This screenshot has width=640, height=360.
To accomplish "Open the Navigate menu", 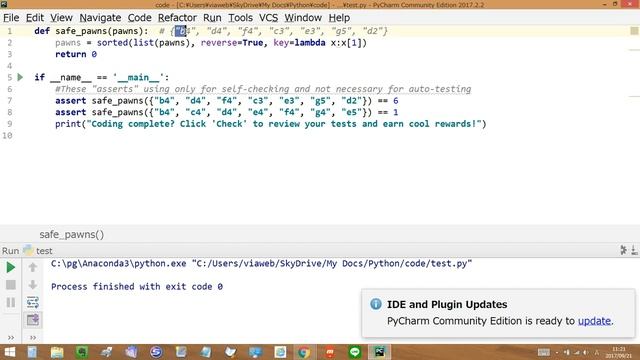I will 100,18.
